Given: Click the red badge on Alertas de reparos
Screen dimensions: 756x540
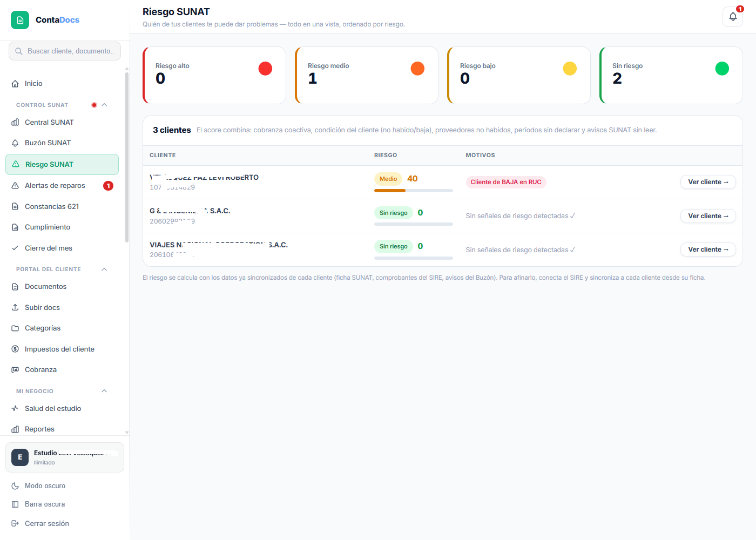Looking at the screenshot, I should 108,186.
